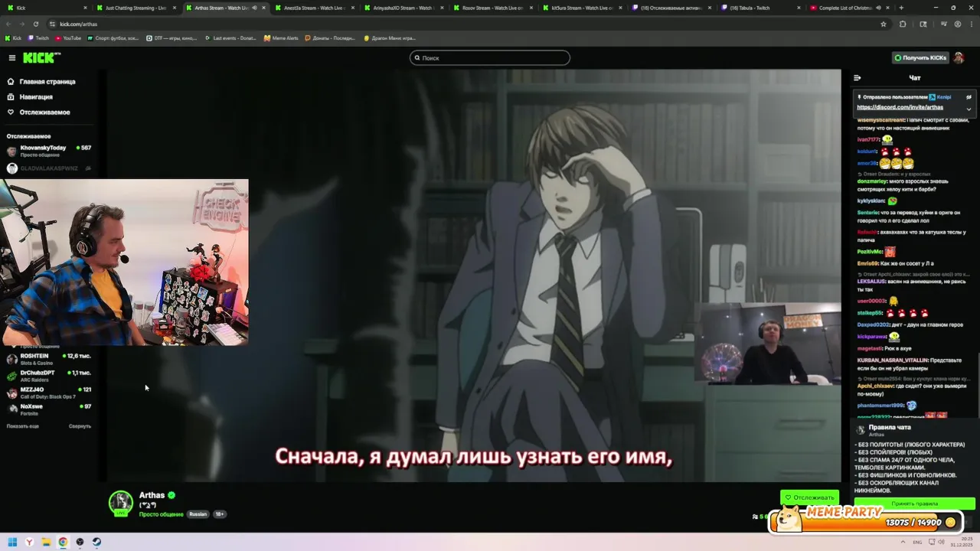980x551 pixels.
Task: Switch to Just Chatting Streaming browser tab
Action: (136, 8)
